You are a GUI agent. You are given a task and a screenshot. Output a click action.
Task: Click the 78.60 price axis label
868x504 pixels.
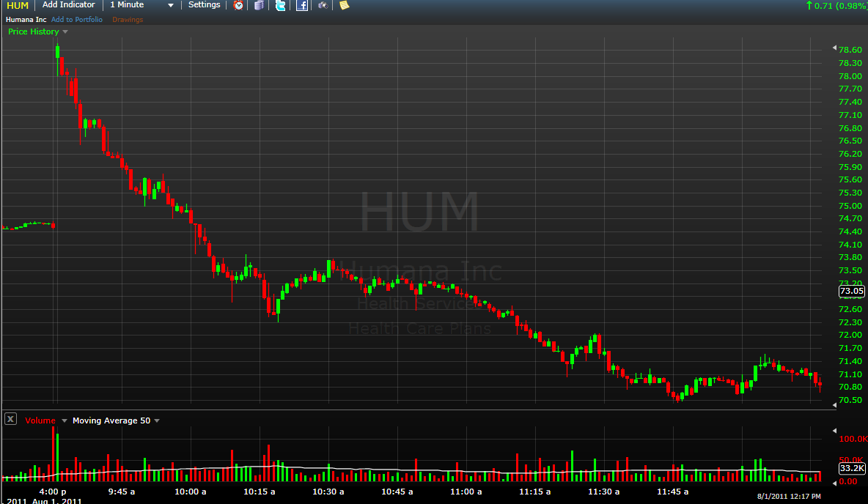(x=850, y=50)
